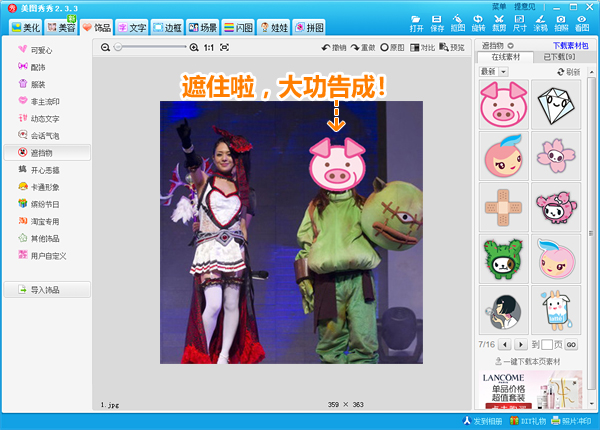Click the 导入饰品 button
This screenshot has width=600, height=430.
[46, 290]
